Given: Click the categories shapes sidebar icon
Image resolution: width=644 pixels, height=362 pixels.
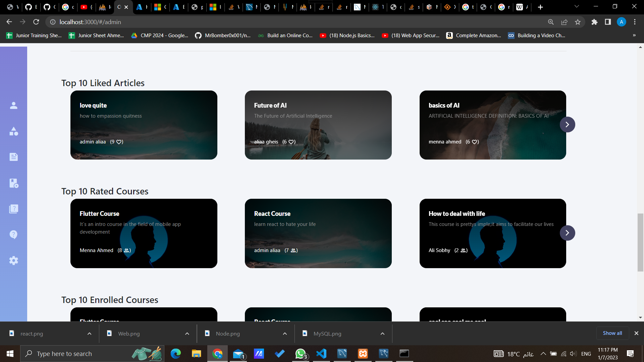Looking at the screenshot, I should 13,131.
